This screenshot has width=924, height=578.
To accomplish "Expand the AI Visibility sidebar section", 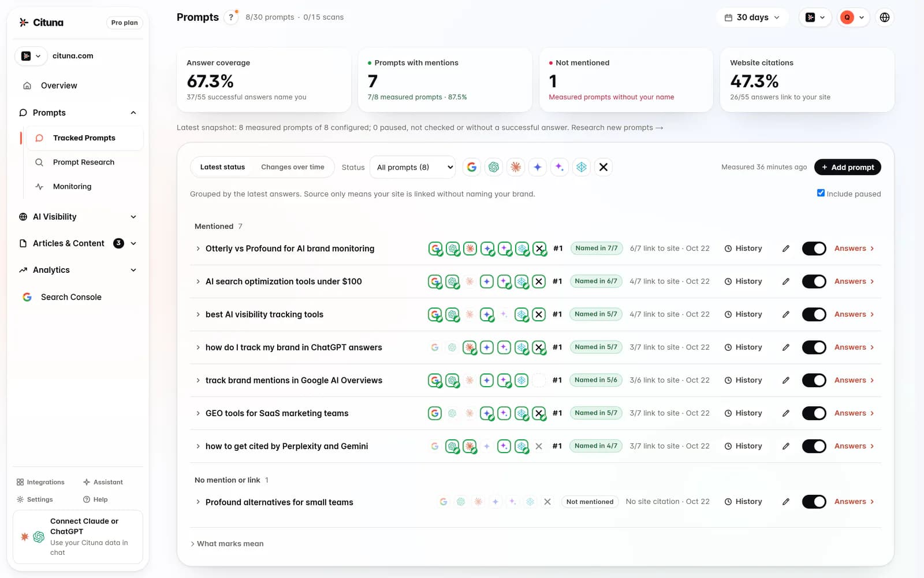I will pos(78,217).
